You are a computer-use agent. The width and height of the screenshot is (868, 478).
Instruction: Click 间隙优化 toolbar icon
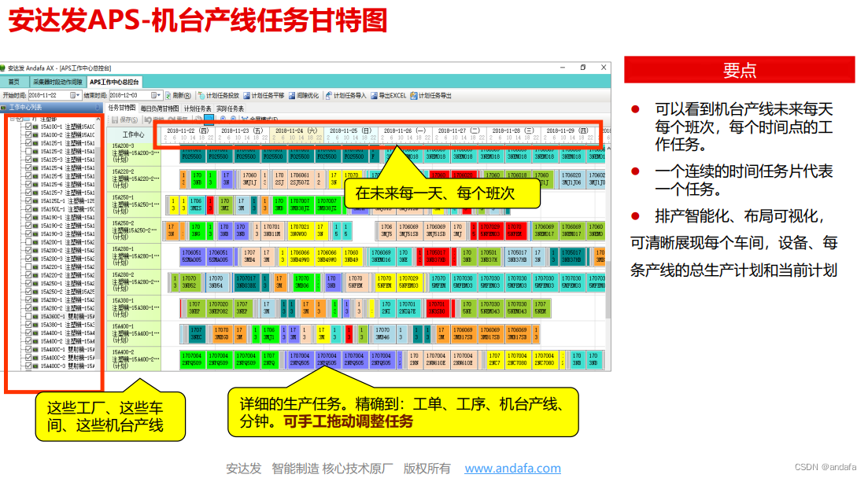292,96
